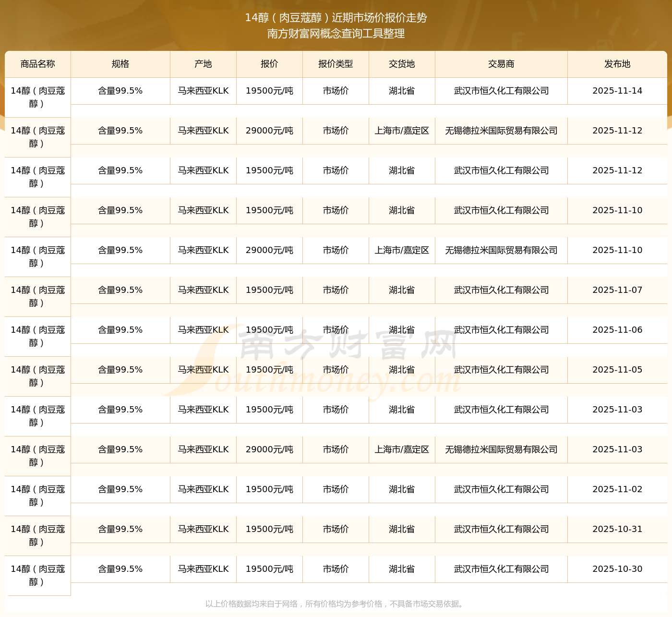Click 上海市/嘉定区 in the 2025-11-03 row

402,449
